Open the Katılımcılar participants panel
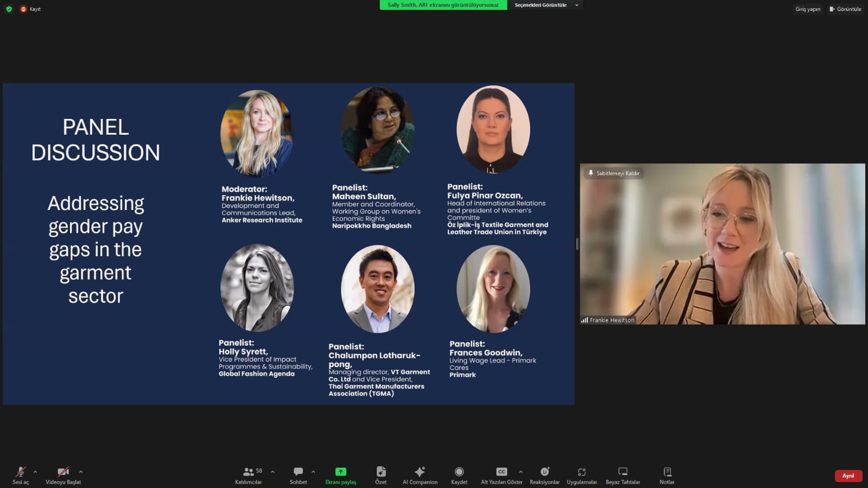The width and height of the screenshot is (868, 488). (249, 476)
